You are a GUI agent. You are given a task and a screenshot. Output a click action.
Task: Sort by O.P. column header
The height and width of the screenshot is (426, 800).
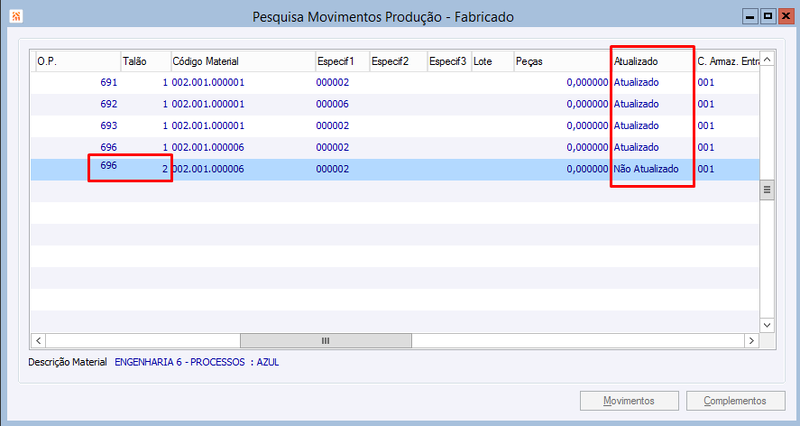(78, 61)
